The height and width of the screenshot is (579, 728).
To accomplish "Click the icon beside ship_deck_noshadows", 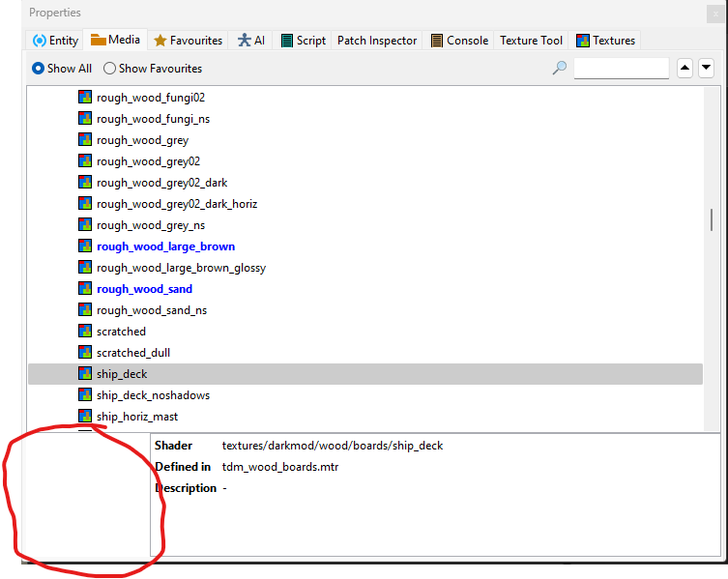I will 85,395.
